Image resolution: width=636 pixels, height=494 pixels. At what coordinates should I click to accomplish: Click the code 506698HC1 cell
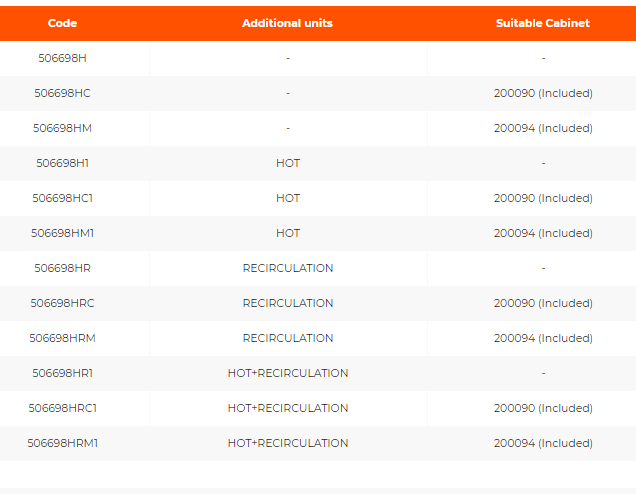click(62, 198)
